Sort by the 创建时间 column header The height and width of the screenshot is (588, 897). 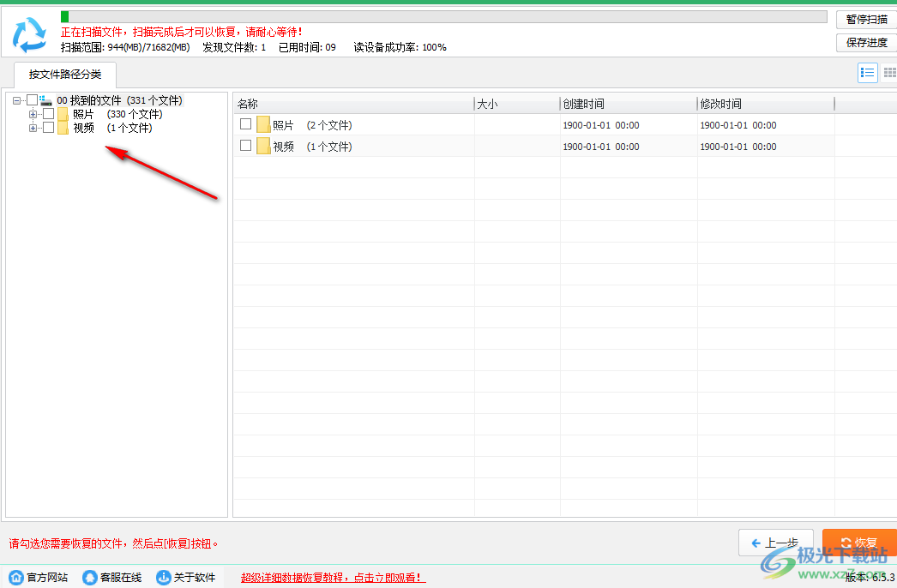point(628,104)
